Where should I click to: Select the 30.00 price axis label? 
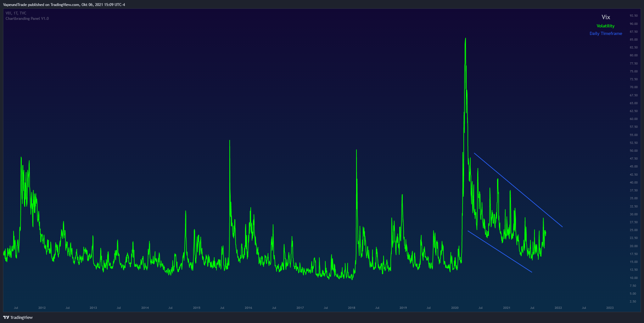[x=634, y=214]
